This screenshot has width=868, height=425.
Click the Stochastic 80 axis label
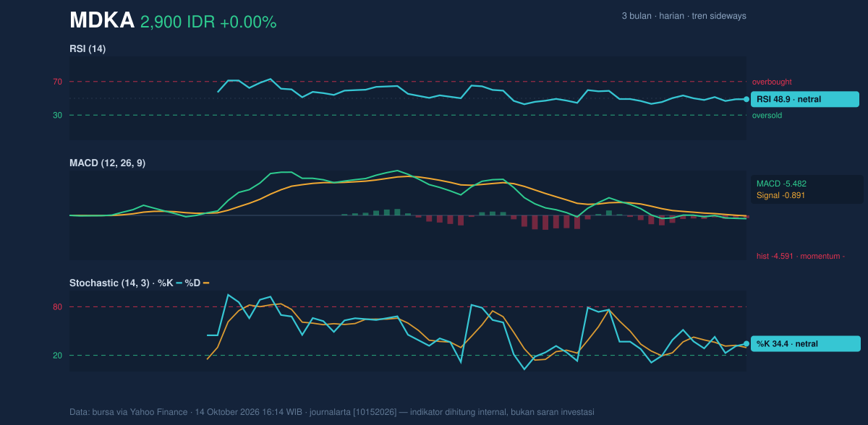[x=57, y=307]
